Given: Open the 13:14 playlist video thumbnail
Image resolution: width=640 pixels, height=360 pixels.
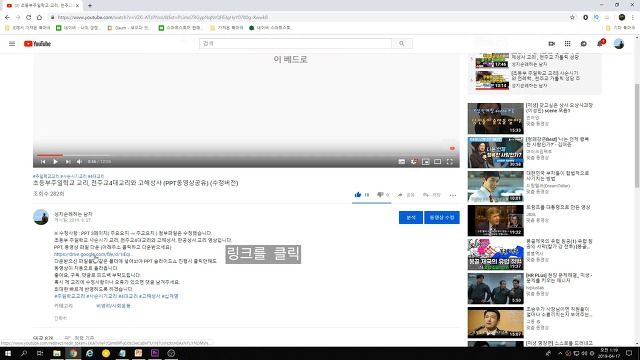Looking at the screenshot, I should pos(492,80).
